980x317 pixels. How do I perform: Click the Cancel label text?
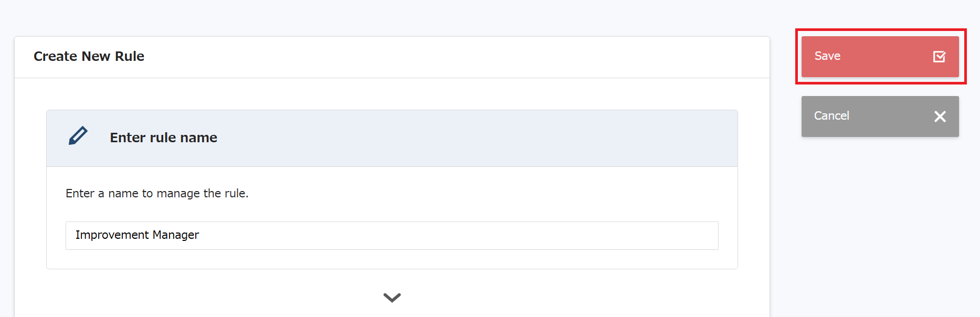(831, 116)
